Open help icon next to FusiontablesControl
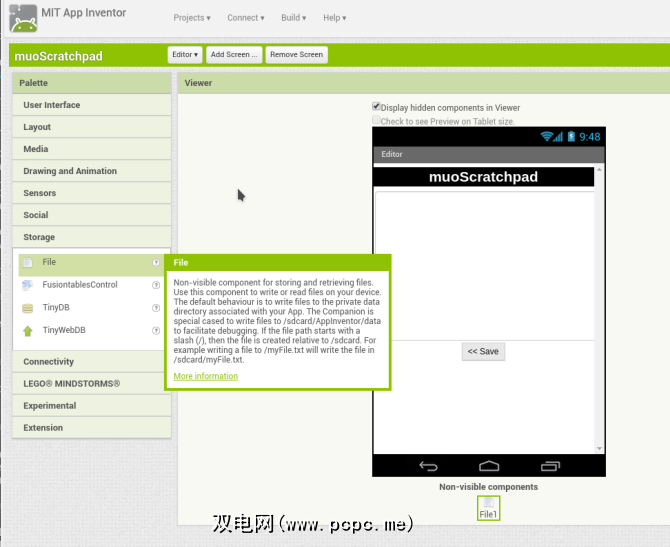Screen dimensions: 670x547 point(156,285)
